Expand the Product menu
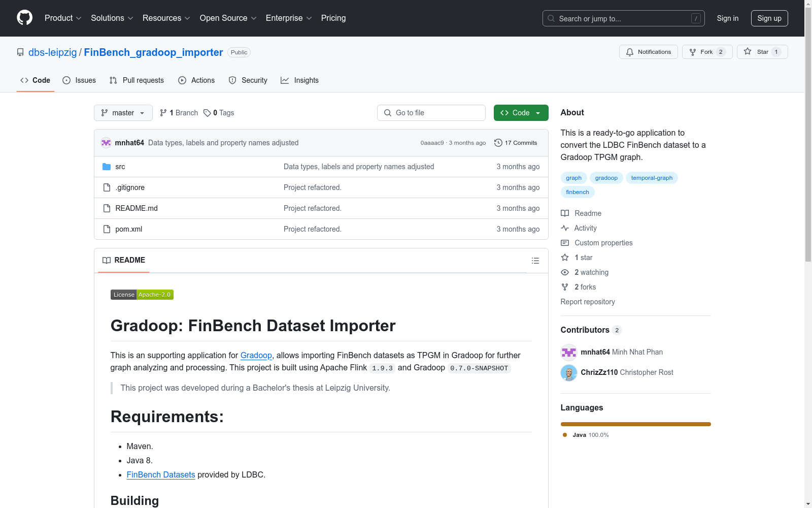The width and height of the screenshot is (812, 508). pos(63,18)
